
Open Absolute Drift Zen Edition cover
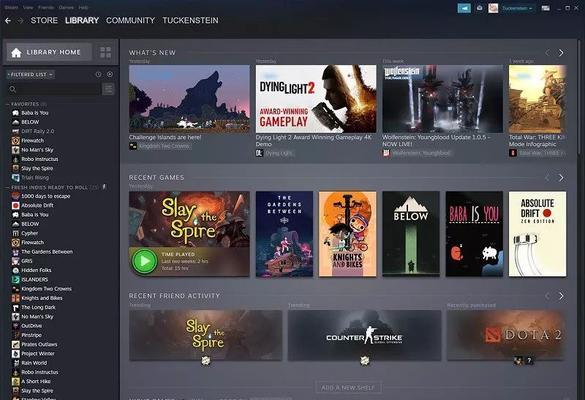point(537,234)
